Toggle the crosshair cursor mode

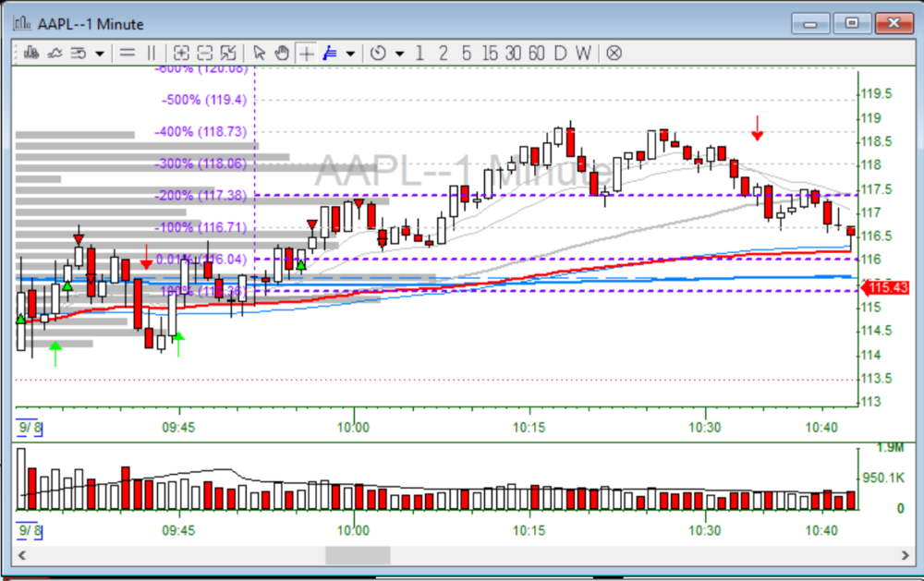[x=305, y=53]
